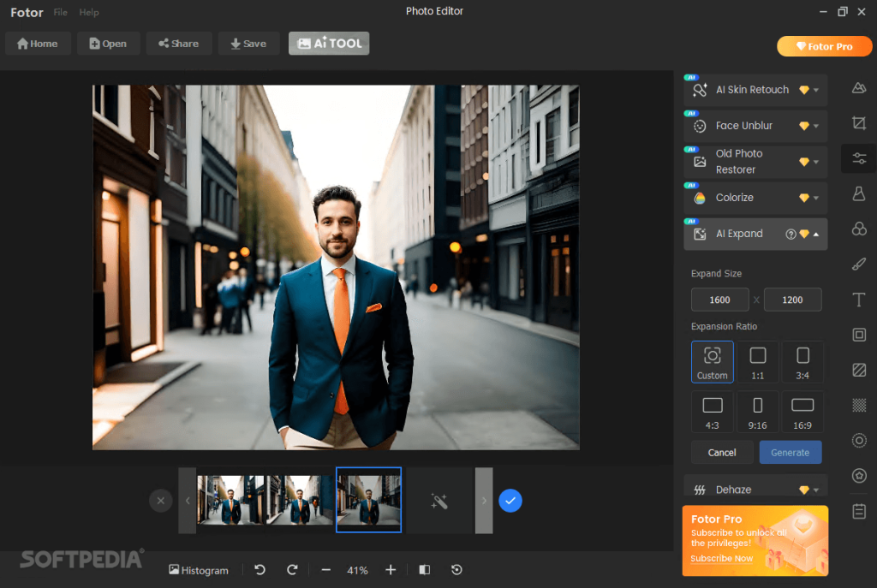
Task: Click the brush retouch tool icon
Action: tap(859, 264)
